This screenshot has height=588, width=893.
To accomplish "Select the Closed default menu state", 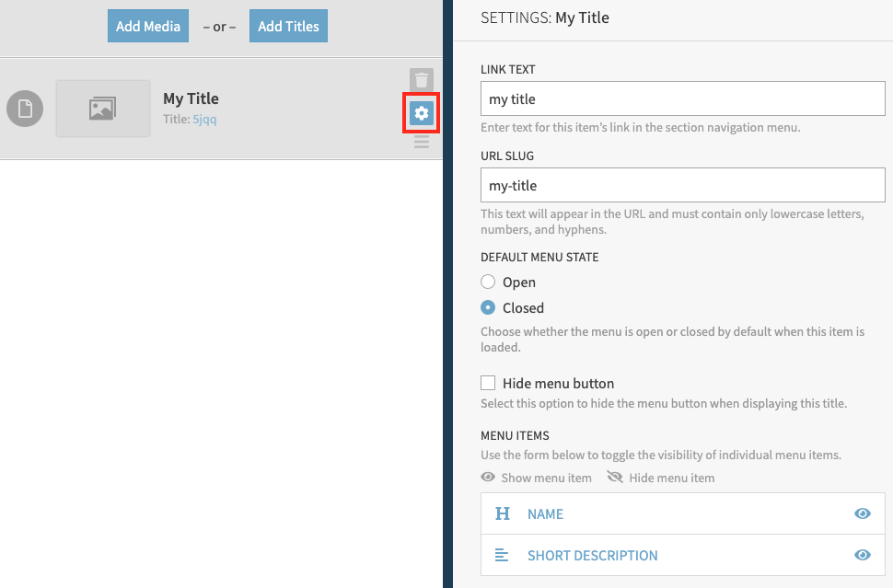I will coord(488,308).
